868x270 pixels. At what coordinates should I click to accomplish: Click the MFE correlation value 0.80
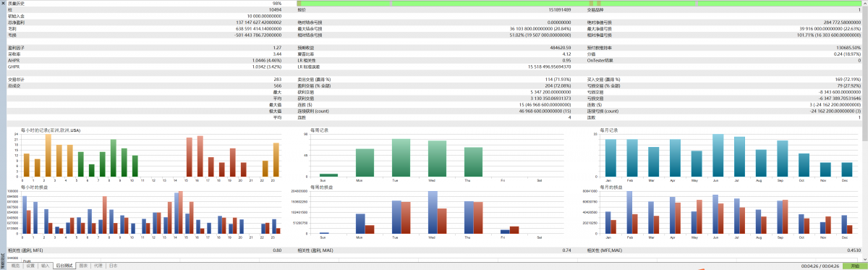[x=277, y=250]
